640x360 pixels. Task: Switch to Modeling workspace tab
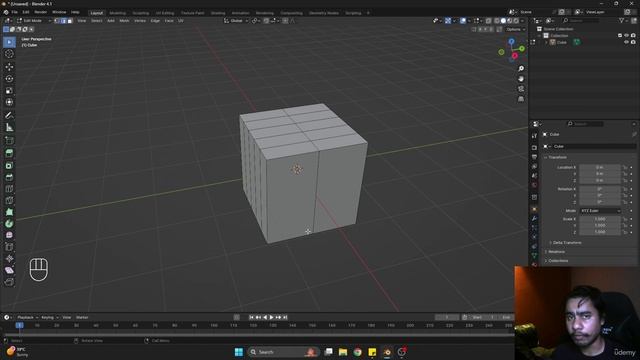[x=118, y=13]
